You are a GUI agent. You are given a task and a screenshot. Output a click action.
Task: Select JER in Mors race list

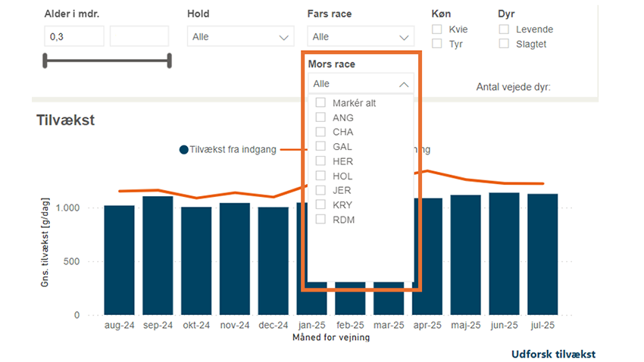[x=321, y=190]
